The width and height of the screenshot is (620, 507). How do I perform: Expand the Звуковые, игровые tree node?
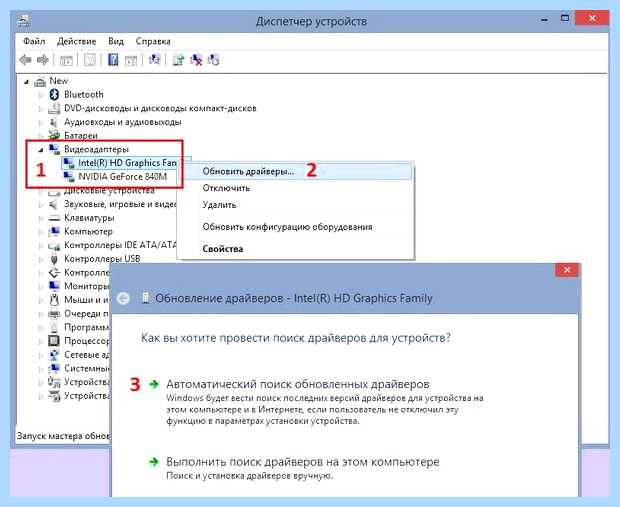click(x=40, y=205)
